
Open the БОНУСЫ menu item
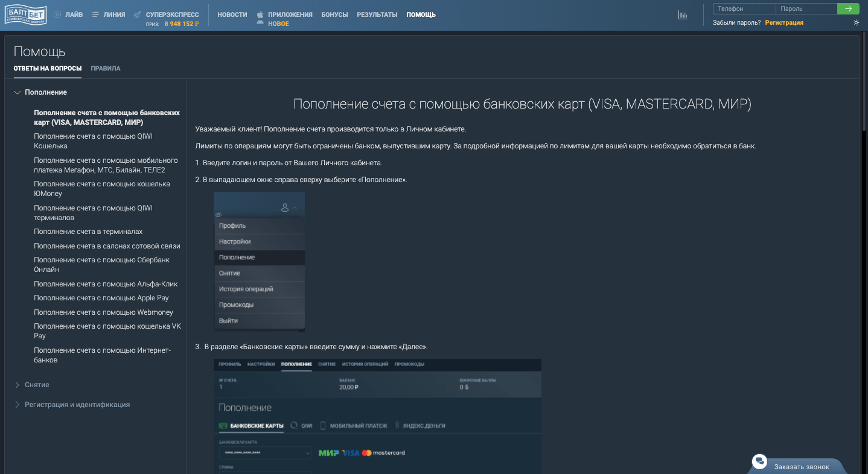pyautogui.click(x=334, y=14)
